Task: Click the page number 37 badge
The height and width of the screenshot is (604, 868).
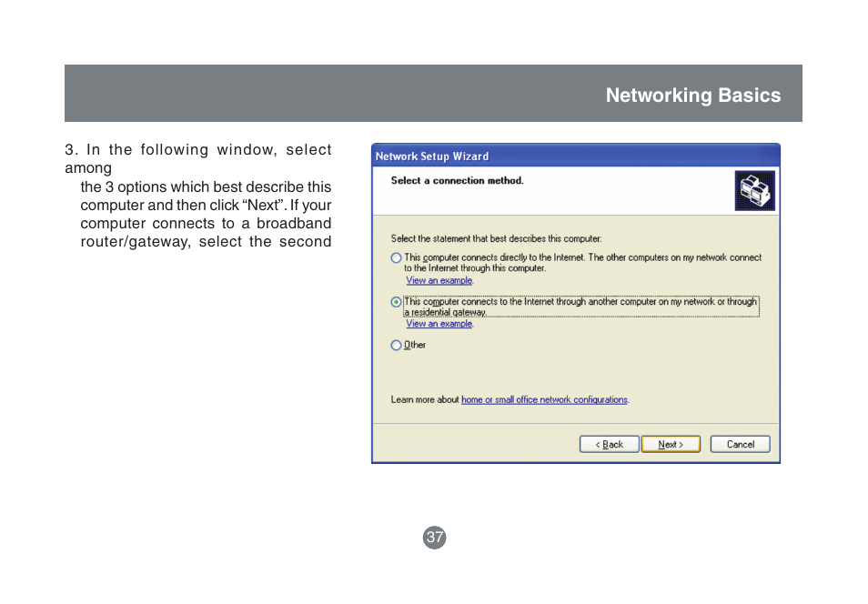Action: (435, 538)
